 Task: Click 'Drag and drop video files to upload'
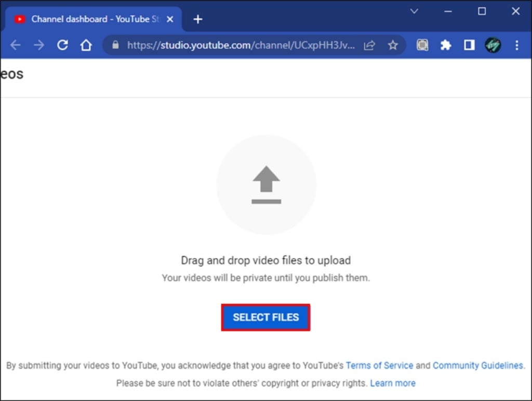[x=265, y=260]
